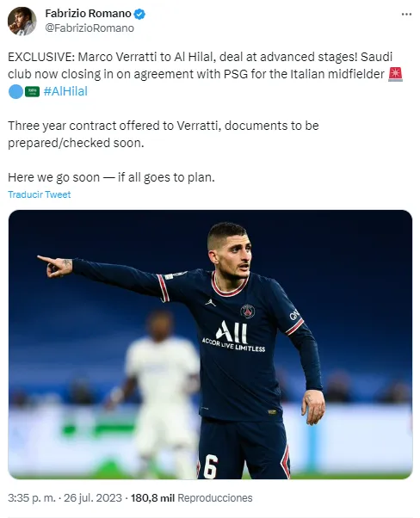Click the ALL Accor Live Limitless sponsor logo
The height and width of the screenshot is (518, 420).
(233, 336)
